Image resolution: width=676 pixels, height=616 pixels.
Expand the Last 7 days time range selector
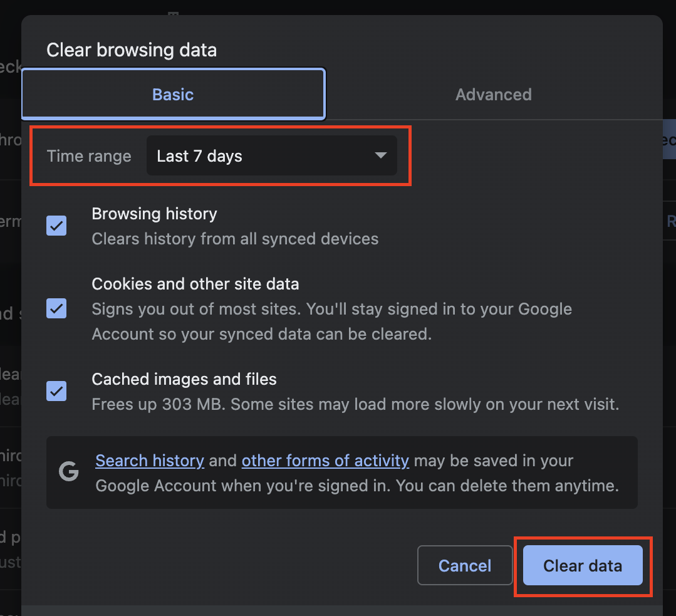(x=273, y=155)
